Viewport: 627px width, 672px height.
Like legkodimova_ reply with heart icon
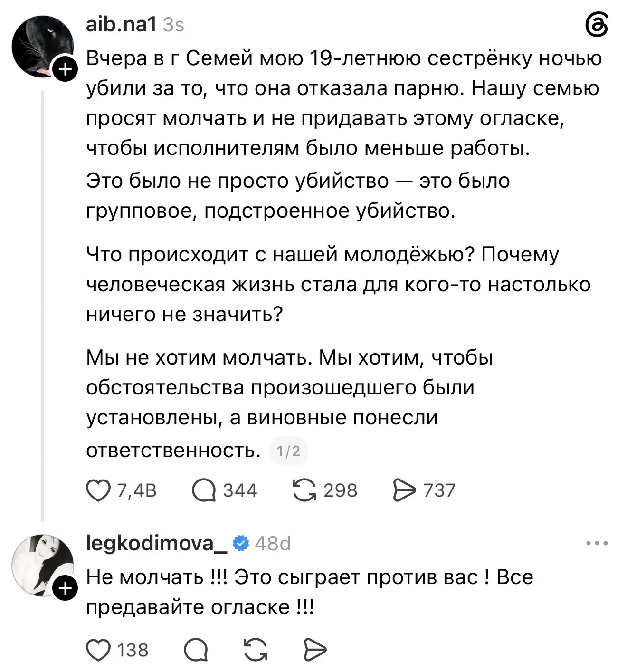click(98, 650)
